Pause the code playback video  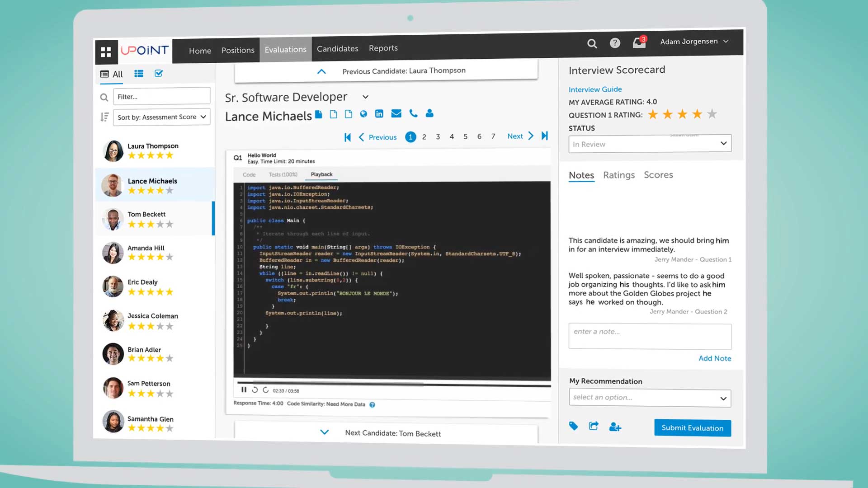[243, 389]
